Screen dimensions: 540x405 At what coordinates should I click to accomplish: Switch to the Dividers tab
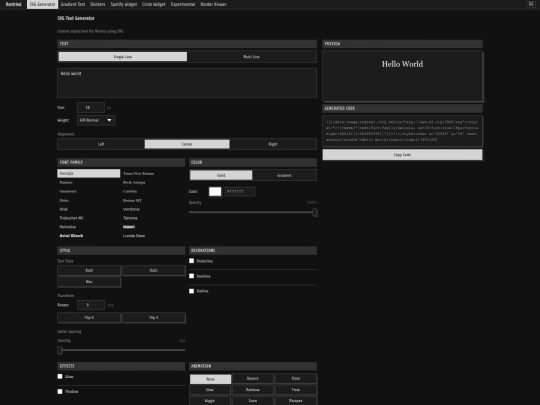click(x=97, y=4)
